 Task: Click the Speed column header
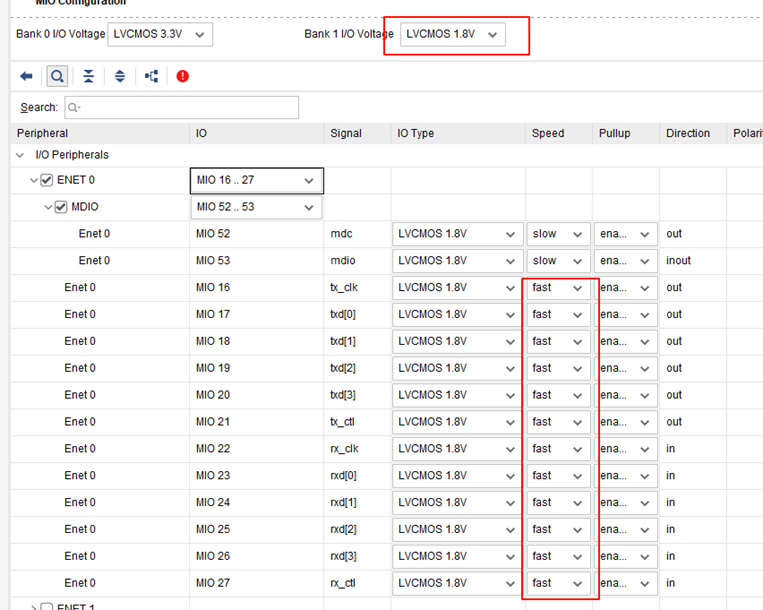559,133
